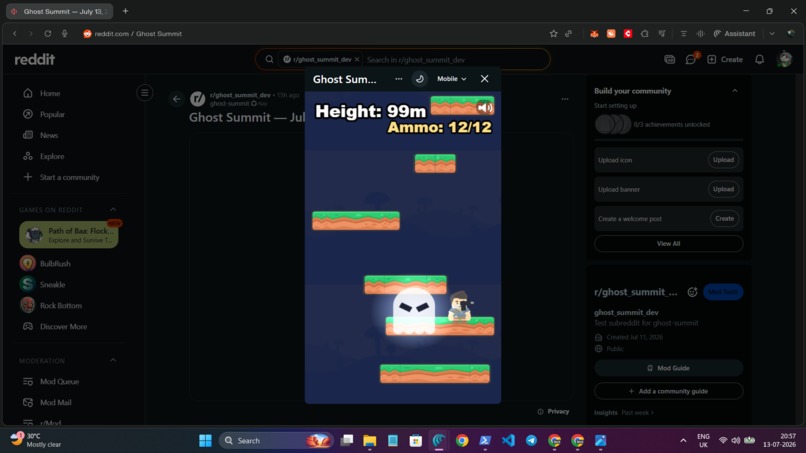Open Mod Guide
Image resolution: width=806 pixels, height=453 pixels.
coord(668,368)
